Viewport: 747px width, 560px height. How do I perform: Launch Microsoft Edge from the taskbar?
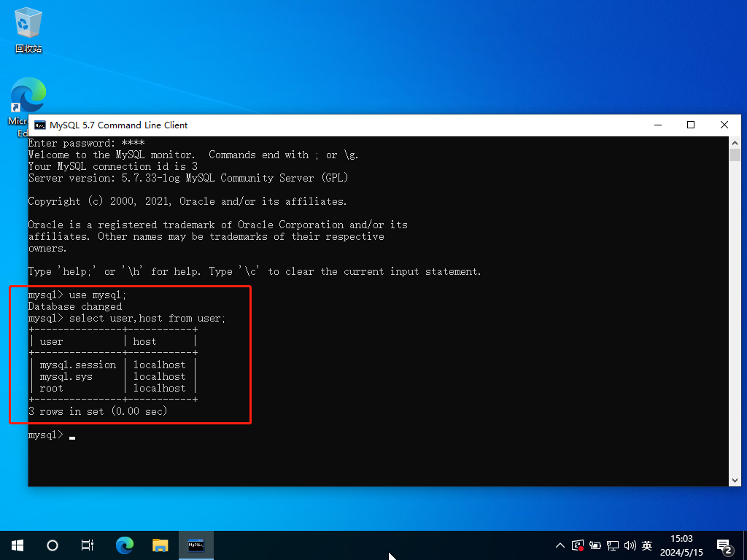[x=125, y=545]
